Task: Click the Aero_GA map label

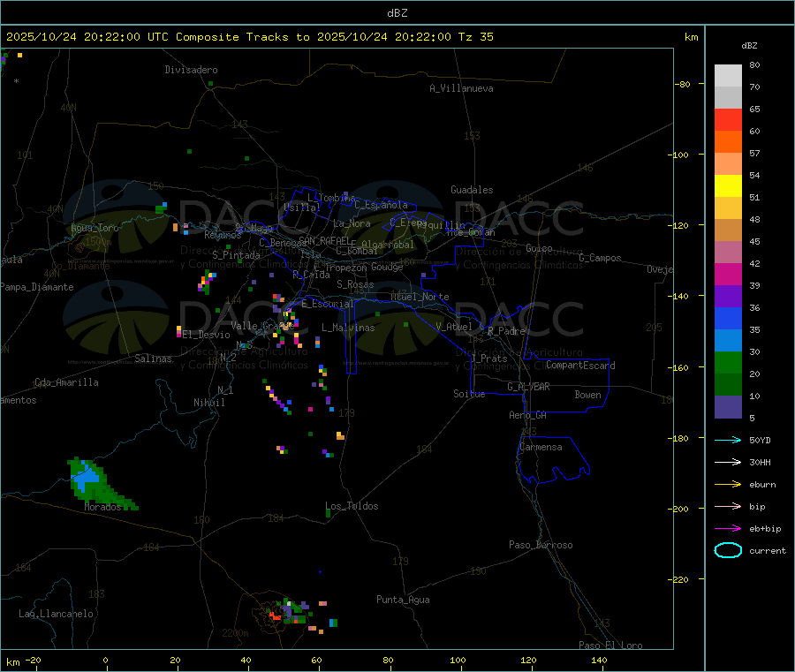Action: coord(527,415)
